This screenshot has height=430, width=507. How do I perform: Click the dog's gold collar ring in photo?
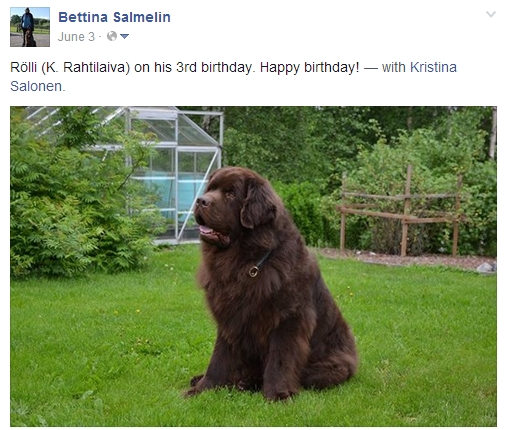[253, 272]
